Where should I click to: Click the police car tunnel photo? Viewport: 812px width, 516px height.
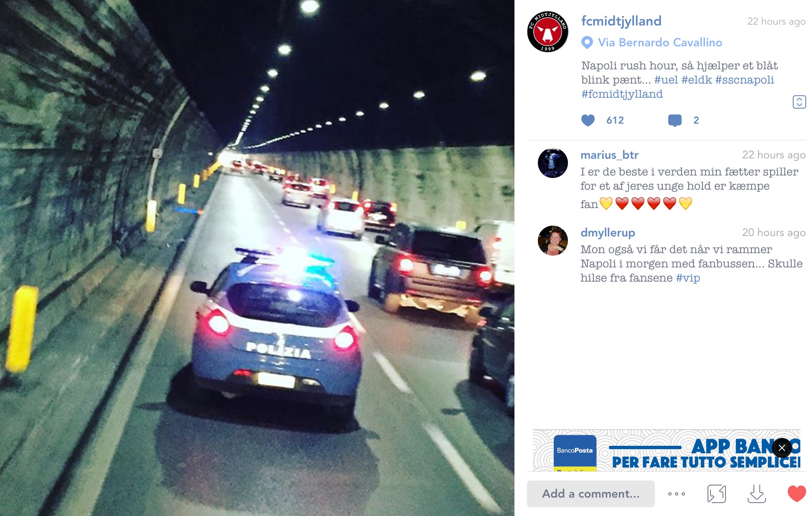pyautogui.click(x=257, y=258)
